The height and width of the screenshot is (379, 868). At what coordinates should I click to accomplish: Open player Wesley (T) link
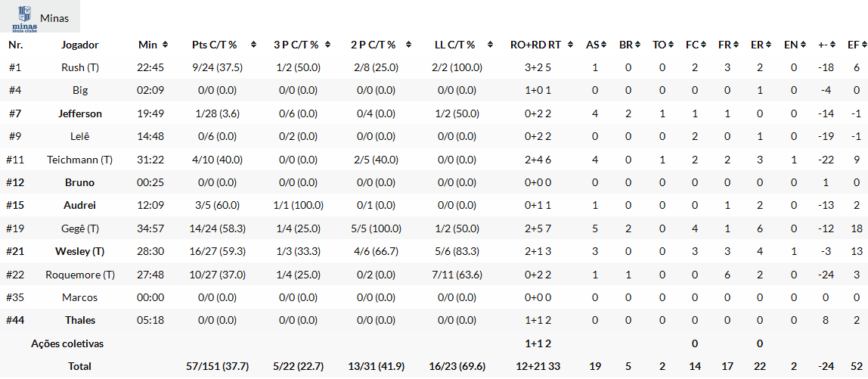point(80,251)
